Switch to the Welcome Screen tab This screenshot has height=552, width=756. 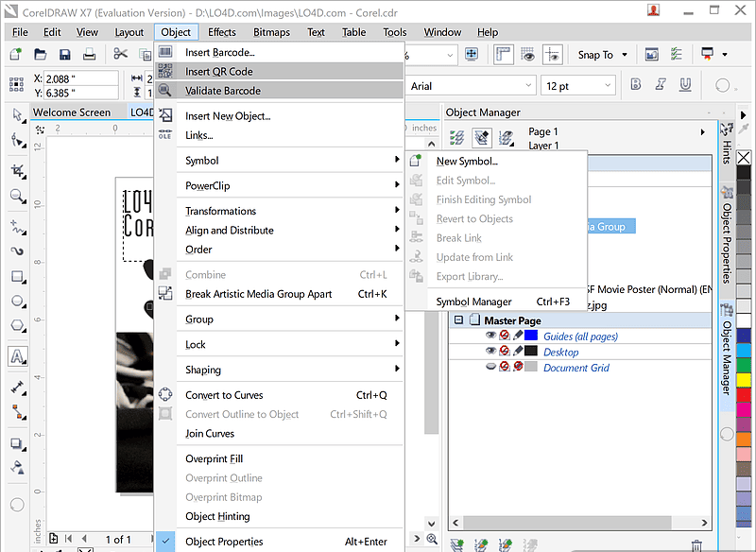pyautogui.click(x=72, y=112)
